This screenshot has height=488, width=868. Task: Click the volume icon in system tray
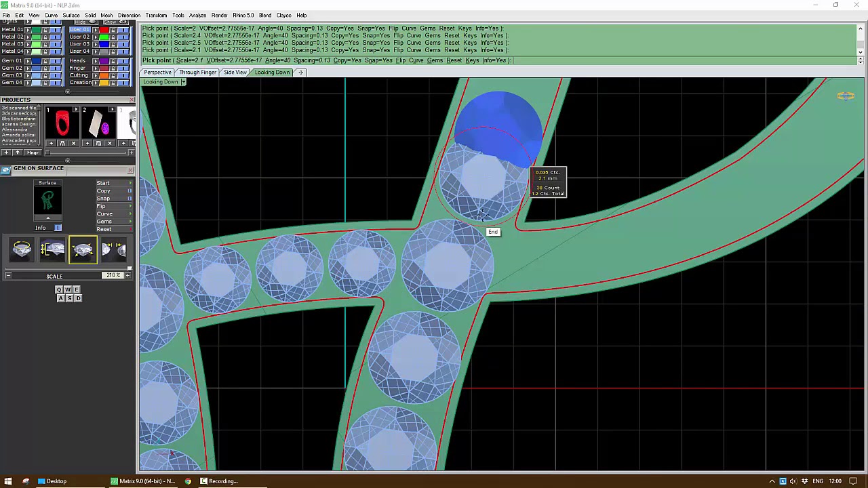[x=793, y=481]
